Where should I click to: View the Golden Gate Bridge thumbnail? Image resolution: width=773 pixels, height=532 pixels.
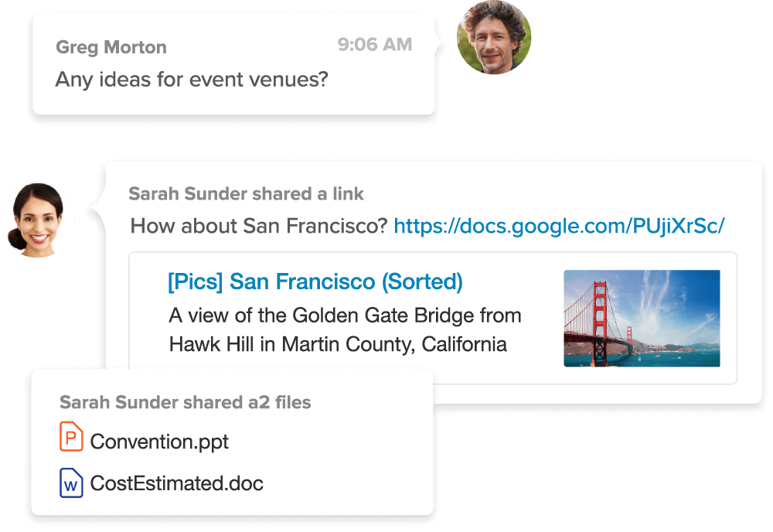pyautogui.click(x=642, y=318)
